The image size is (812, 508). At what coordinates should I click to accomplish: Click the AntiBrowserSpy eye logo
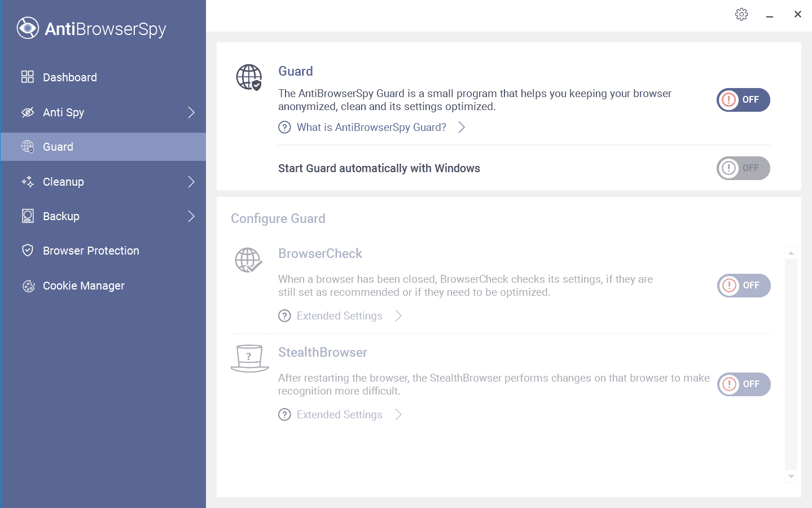click(x=28, y=28)
